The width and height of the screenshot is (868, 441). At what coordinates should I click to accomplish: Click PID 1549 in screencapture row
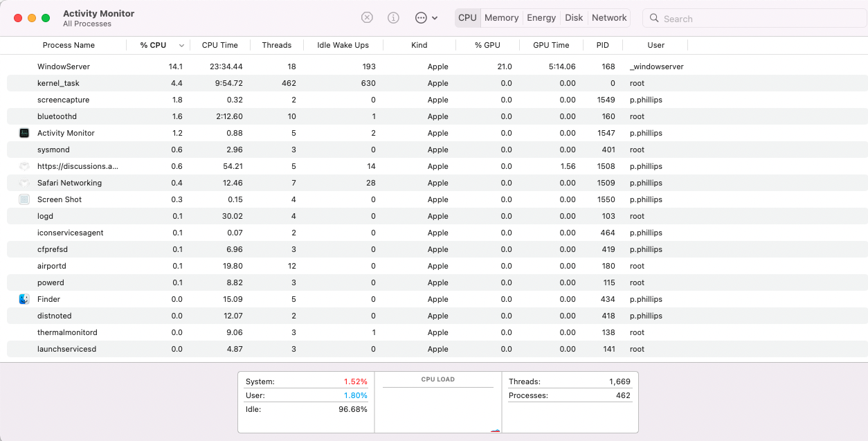(606, 100)
